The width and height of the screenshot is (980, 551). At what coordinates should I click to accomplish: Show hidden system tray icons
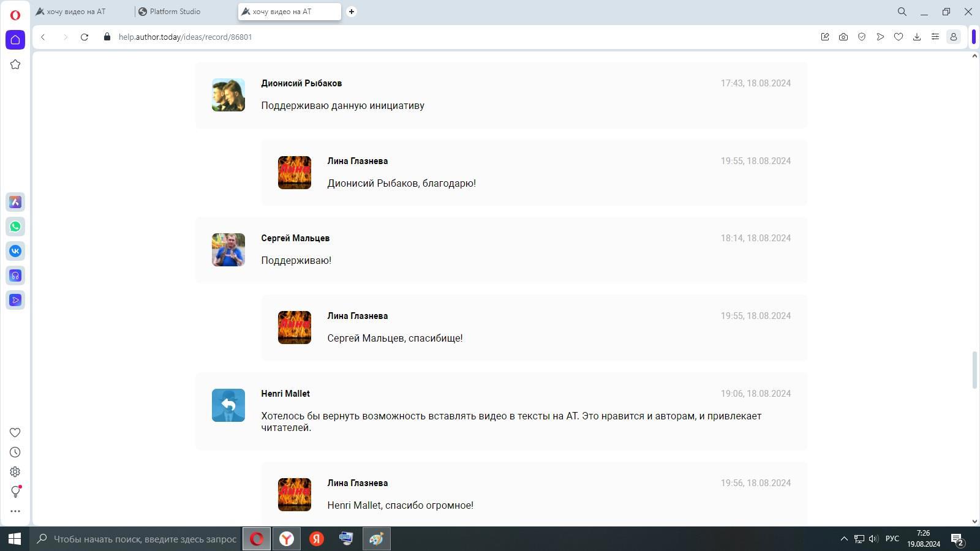coord(844,539)
